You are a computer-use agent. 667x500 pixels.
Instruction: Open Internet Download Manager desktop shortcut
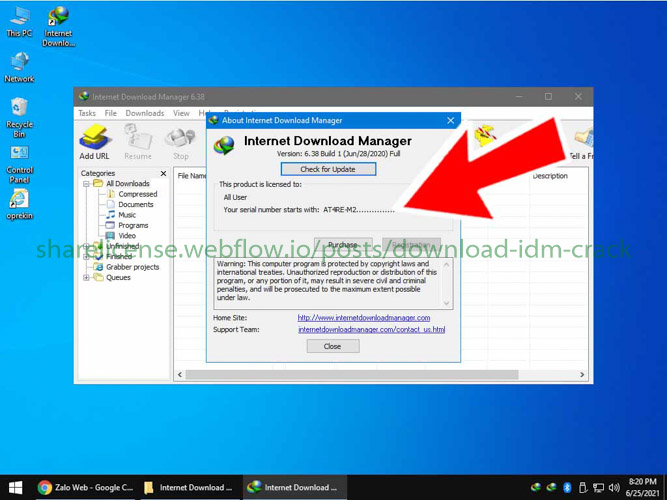[59, 26]
